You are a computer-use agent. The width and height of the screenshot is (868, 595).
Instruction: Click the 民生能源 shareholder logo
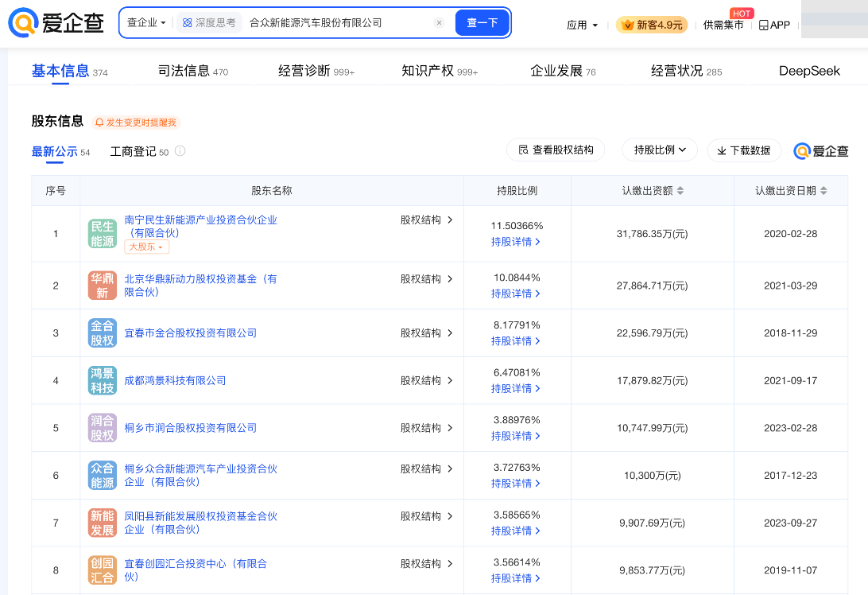(102, 234)
